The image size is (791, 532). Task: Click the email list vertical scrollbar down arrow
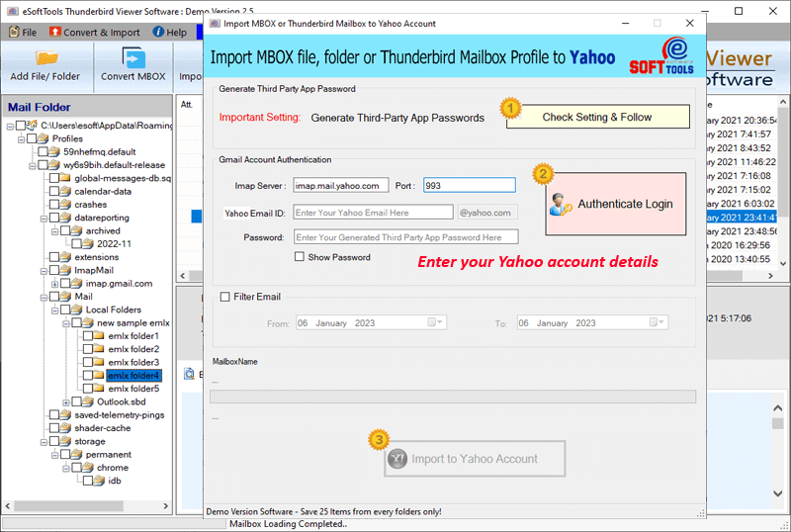click(783, 263)
